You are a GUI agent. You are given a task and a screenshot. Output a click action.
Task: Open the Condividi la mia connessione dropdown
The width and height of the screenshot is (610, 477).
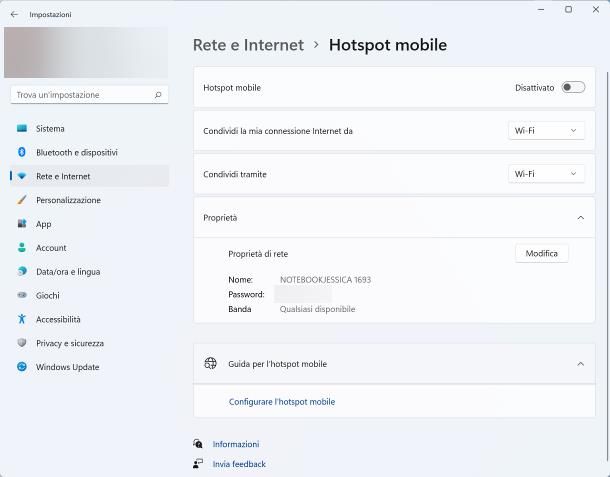pos(546,131)
